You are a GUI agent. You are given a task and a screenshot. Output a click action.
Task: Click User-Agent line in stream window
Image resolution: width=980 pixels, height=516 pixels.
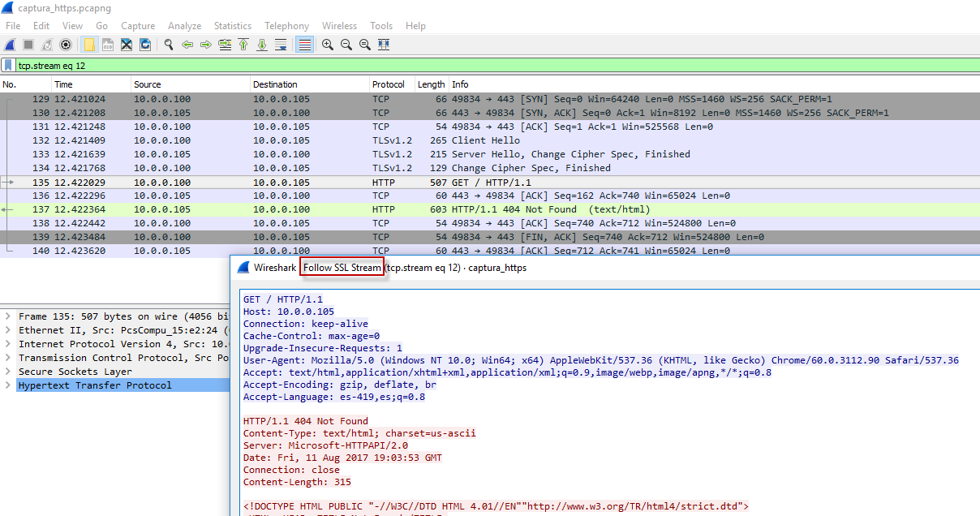pos(601,360)
